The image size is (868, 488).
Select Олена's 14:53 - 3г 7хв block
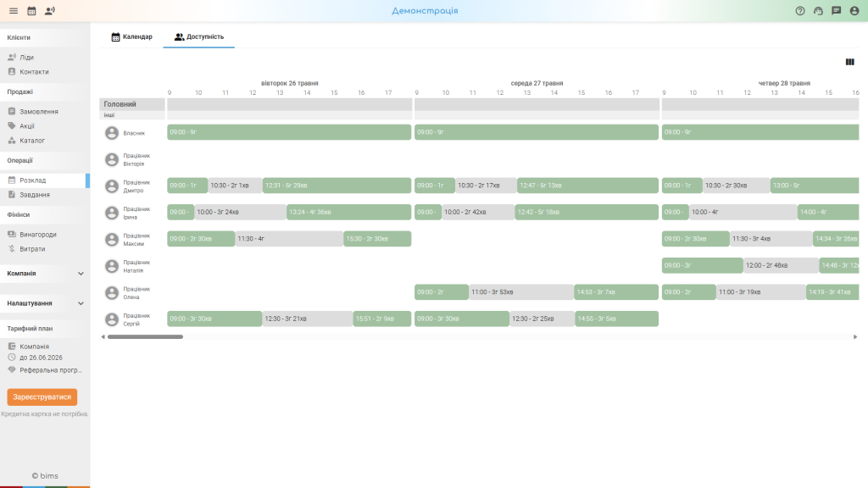point(616,291)
